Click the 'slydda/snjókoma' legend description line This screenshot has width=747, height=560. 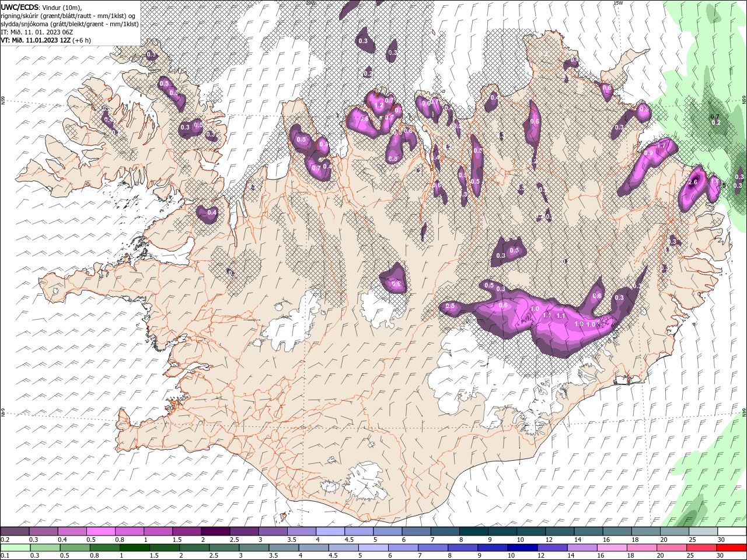(70, 24)
